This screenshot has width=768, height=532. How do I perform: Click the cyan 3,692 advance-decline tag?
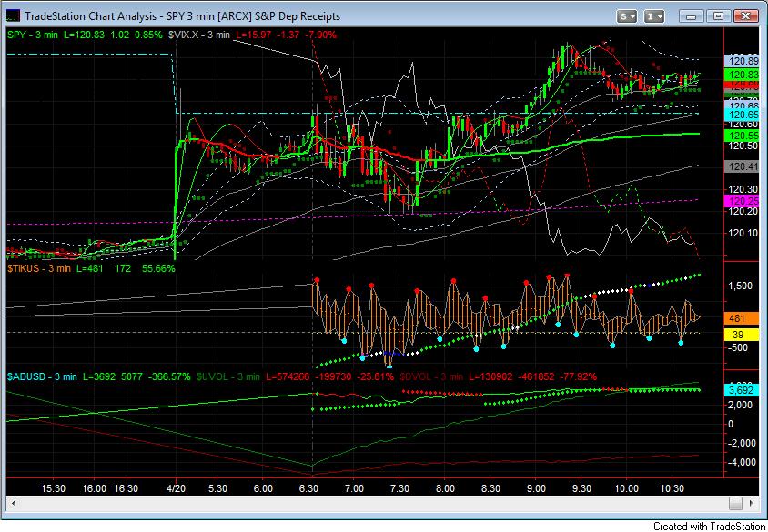point(742,390)
